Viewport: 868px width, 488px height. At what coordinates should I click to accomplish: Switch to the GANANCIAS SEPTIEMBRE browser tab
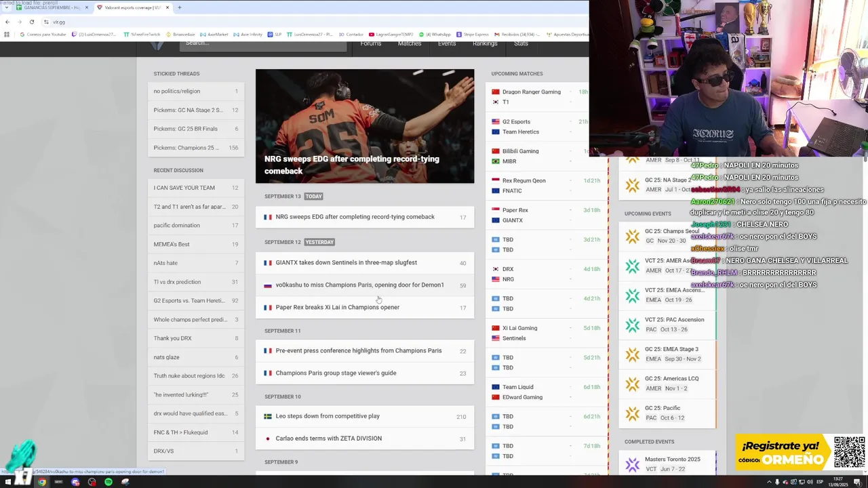pos(53,7)
